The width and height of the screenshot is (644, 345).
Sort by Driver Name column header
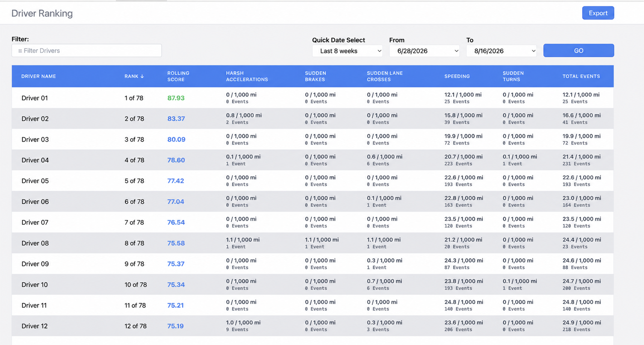tap(39, 76)
